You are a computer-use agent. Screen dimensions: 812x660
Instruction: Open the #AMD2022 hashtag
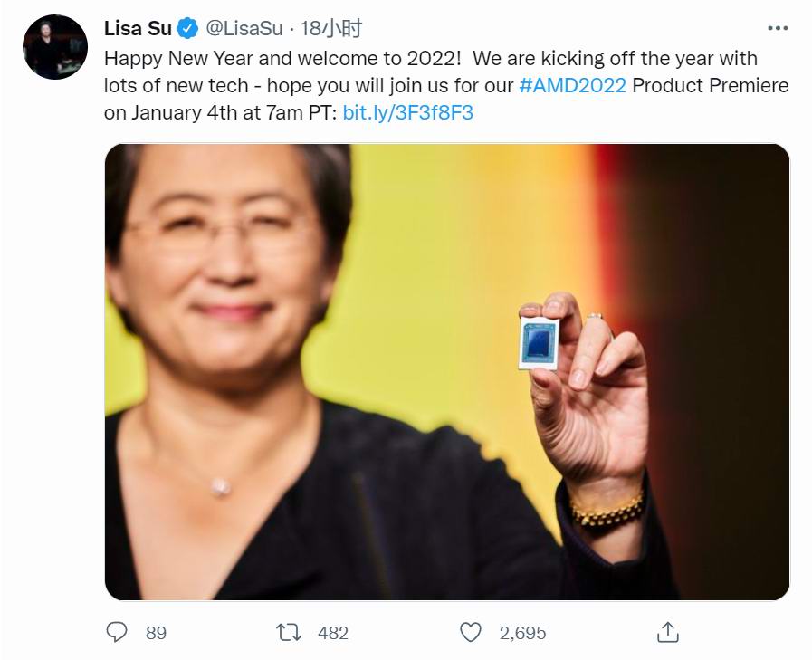click(x=573, y=86)
